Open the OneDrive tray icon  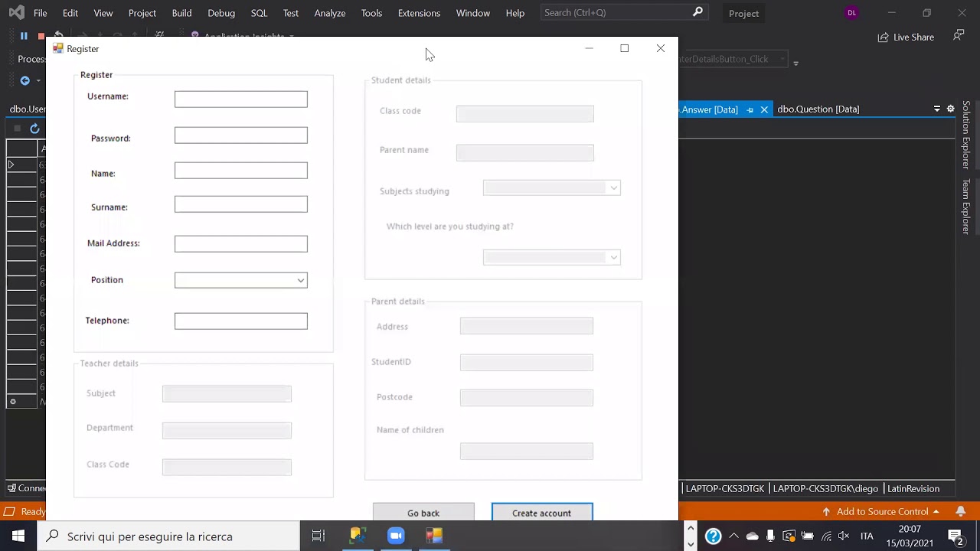point(752,536)
